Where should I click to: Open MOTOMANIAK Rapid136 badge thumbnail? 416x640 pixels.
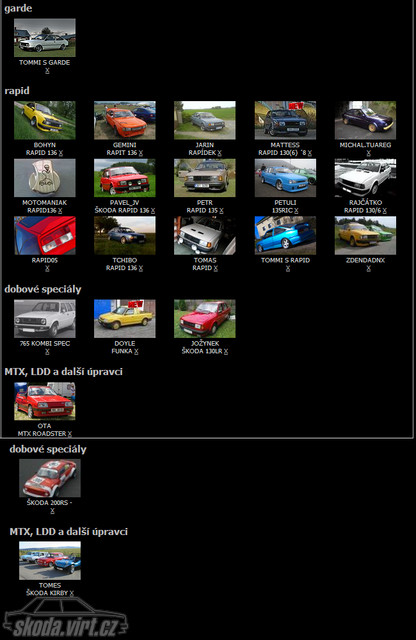click(x=44, y=178)
